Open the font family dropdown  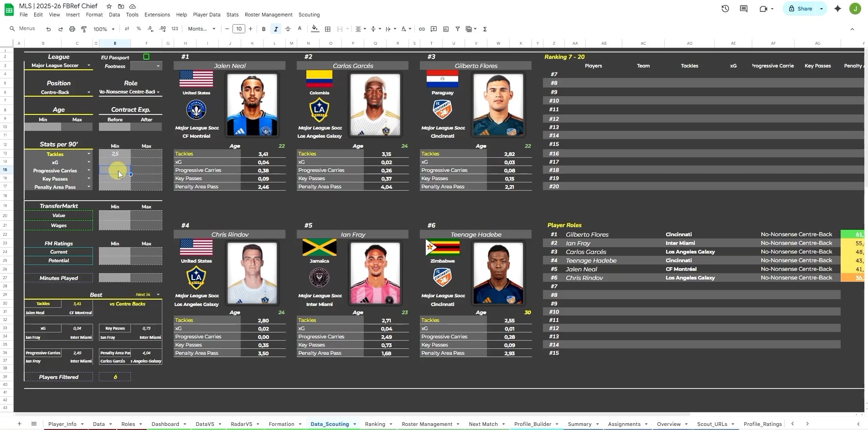(x=201, y=29)
